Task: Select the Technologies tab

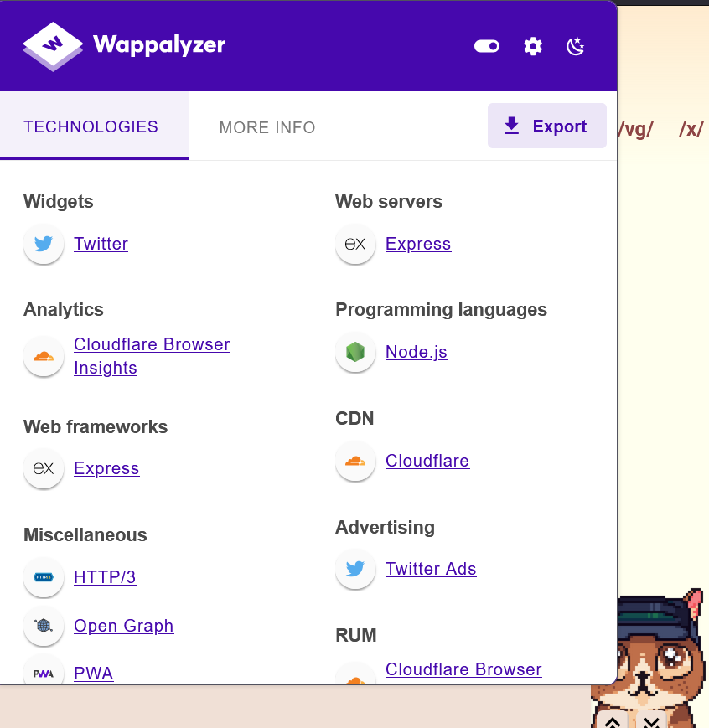Action: (91, 126)
